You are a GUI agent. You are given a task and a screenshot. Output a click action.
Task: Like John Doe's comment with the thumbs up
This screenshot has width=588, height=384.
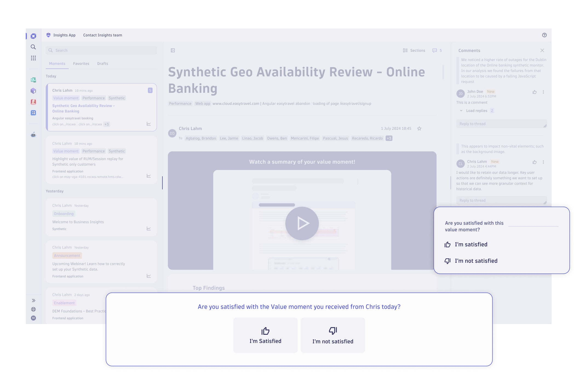point(535,92)
